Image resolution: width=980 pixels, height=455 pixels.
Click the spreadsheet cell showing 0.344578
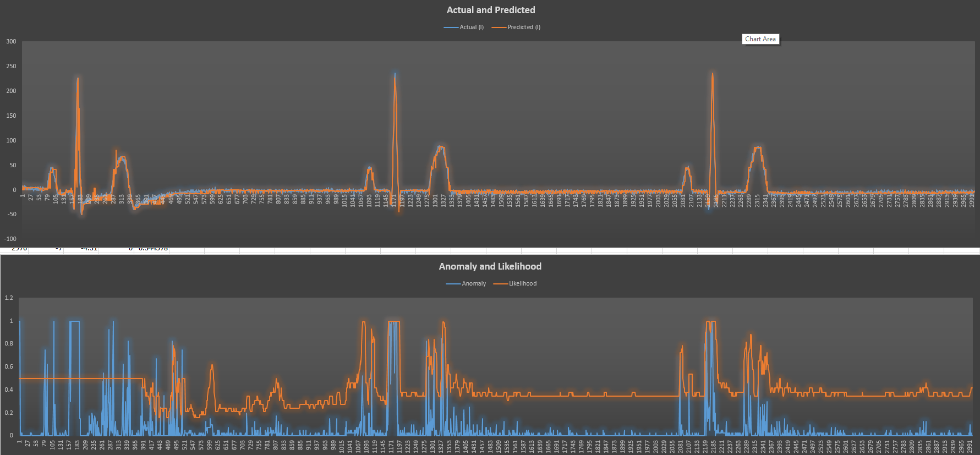pos(152,249)
